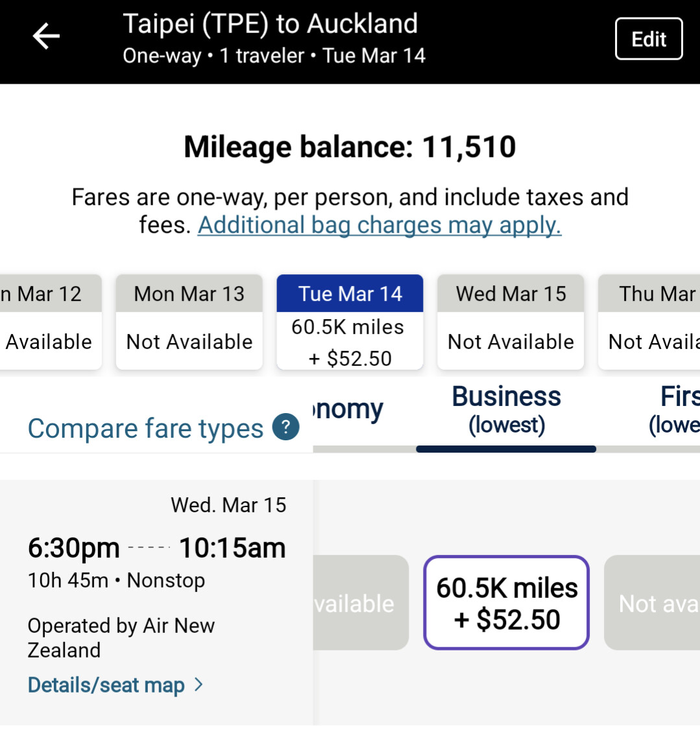Tap the back arrow icon

click(46, 36)
